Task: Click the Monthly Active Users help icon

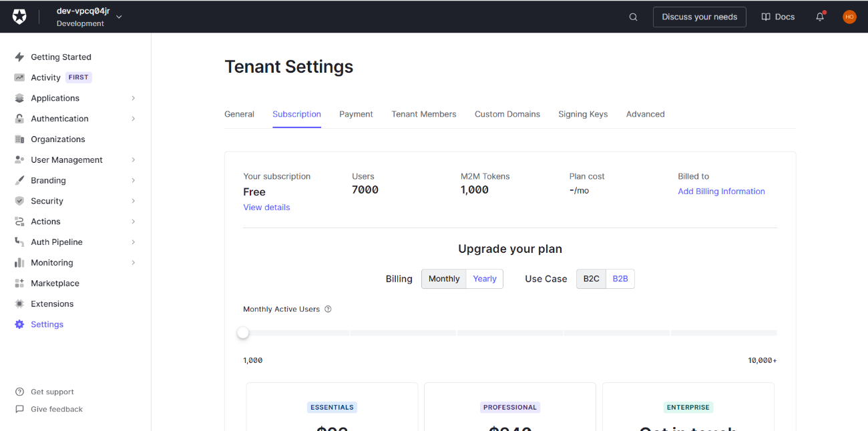Action: tap(328, 309)
